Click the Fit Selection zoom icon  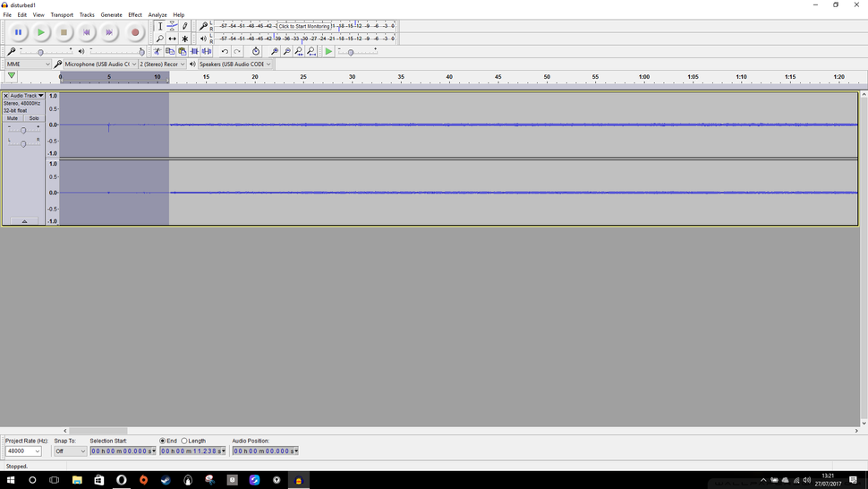(x=299, y=52)
